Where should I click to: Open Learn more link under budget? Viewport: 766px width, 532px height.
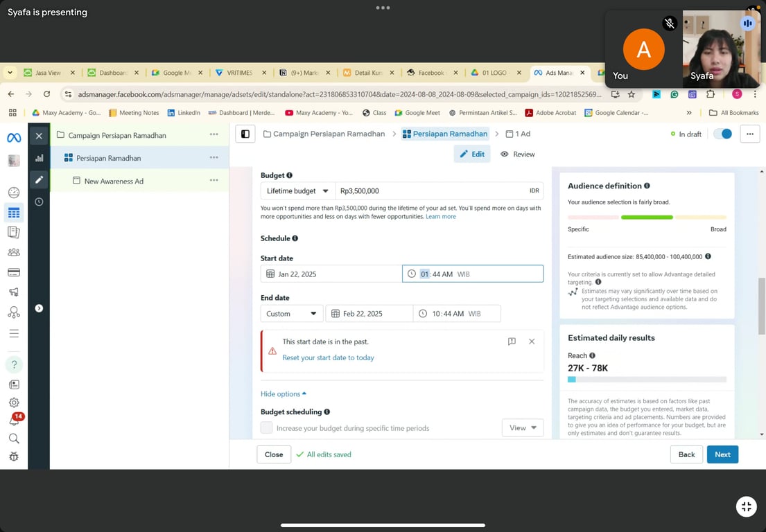[441, 216]
